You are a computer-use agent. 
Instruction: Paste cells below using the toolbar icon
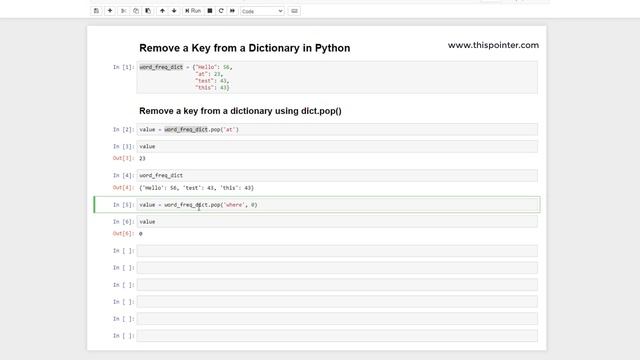[x=148, y=11]
